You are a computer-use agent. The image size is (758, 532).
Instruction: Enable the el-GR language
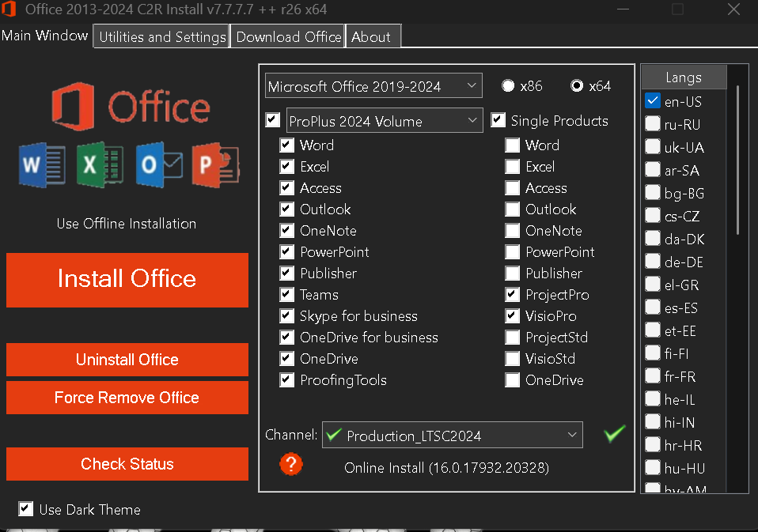[653, 285]
